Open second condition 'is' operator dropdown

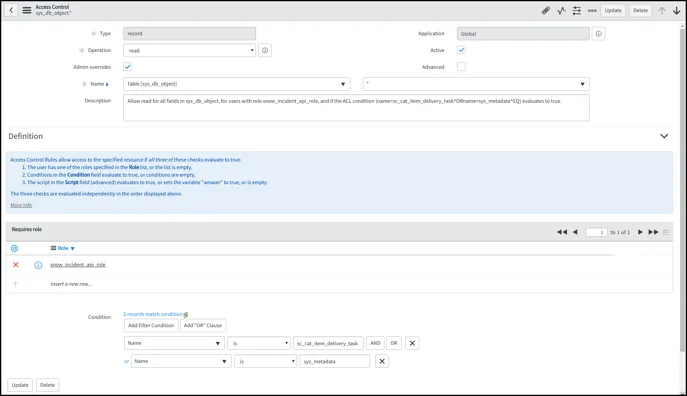[266, 361]
